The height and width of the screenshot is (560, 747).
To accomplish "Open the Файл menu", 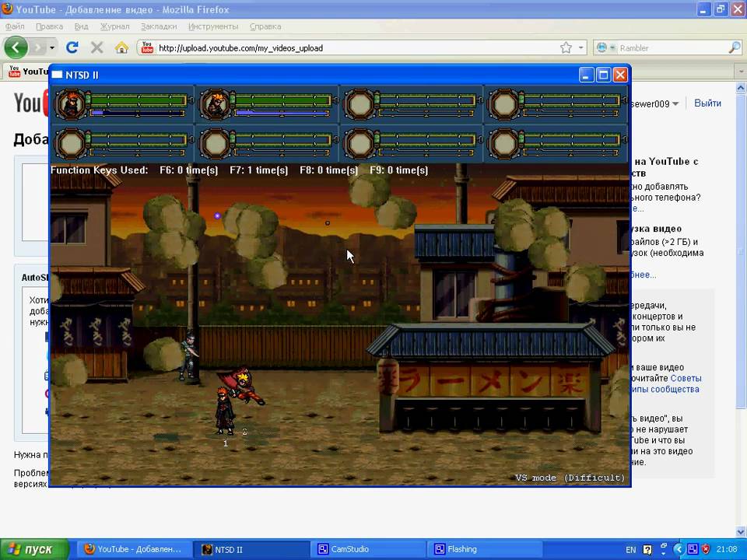I will (15, 26).
